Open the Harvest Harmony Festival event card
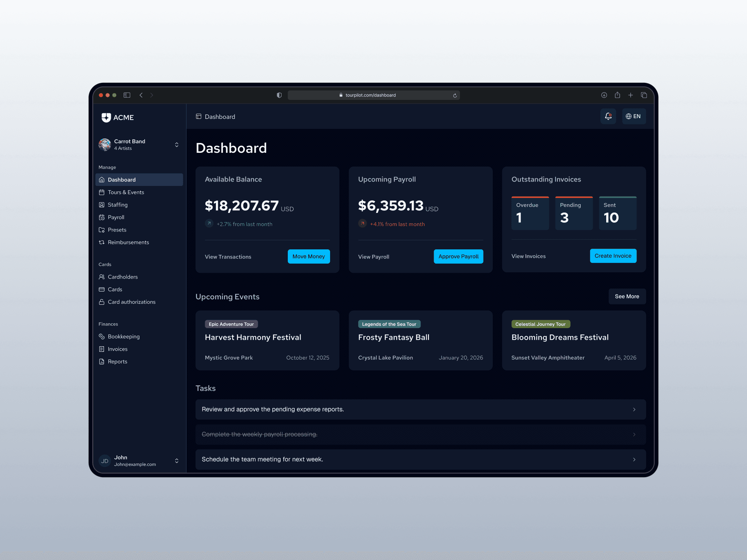 267,340
